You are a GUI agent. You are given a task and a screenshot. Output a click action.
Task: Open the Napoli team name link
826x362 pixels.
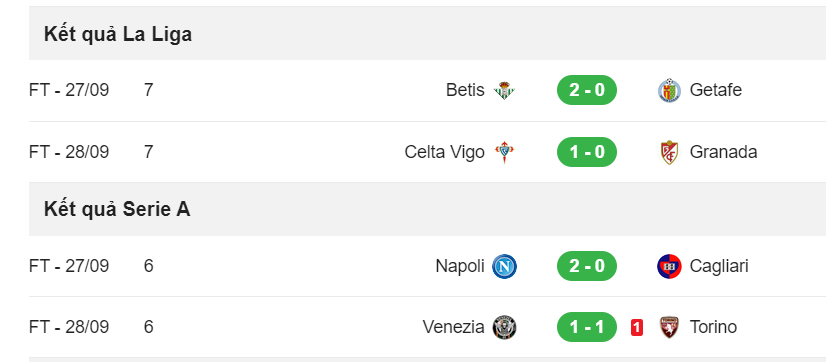pos(460,266)
